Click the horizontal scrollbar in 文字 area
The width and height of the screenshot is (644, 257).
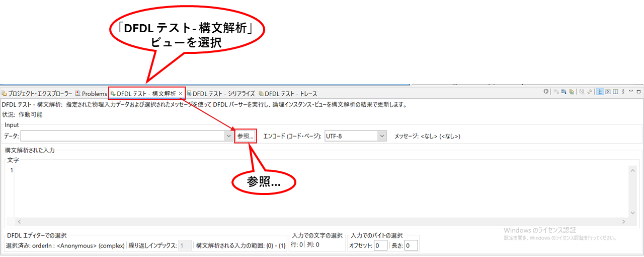click(x=322, y=221)
